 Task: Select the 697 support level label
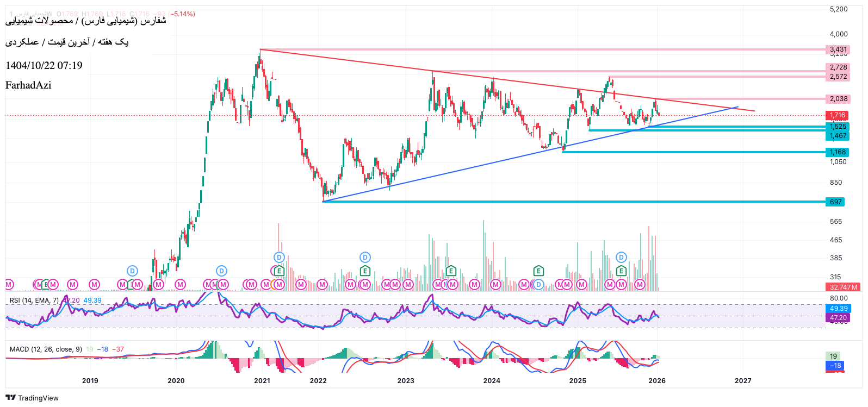pyautogui.click(x=835, y=202)
